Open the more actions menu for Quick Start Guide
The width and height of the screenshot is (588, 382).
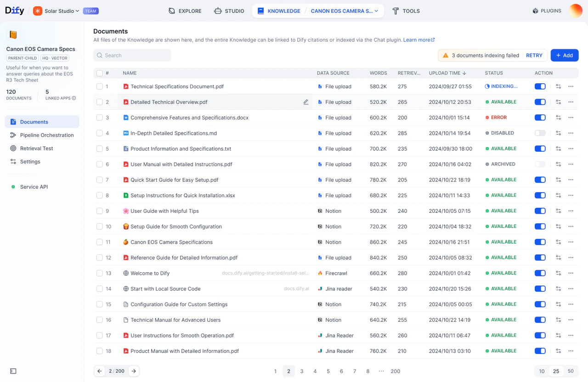pos(571,180)
